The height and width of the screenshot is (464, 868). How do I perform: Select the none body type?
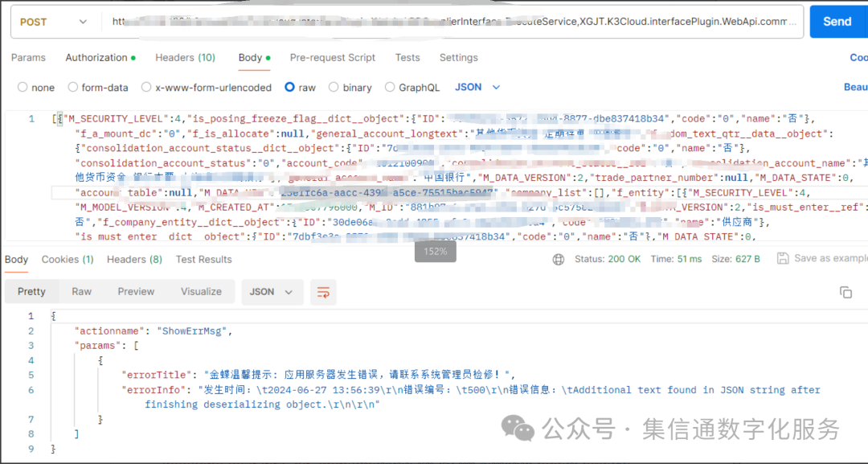tap(36, 88)
